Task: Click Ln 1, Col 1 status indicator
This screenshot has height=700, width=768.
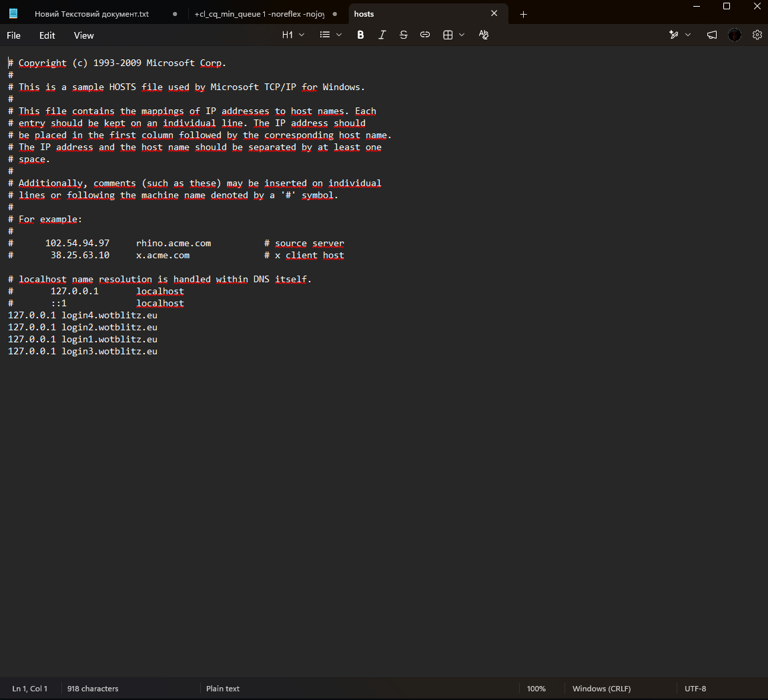Action: [x=30, y=688]
